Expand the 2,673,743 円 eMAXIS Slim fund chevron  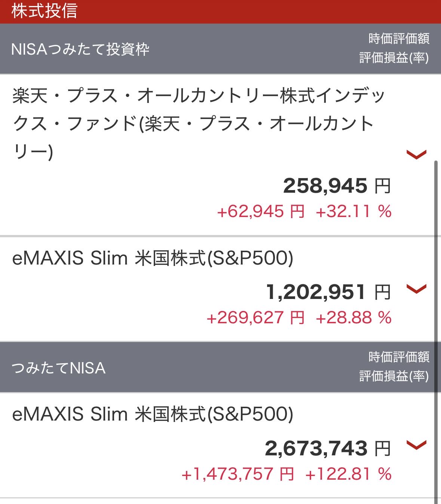point(416,445)
